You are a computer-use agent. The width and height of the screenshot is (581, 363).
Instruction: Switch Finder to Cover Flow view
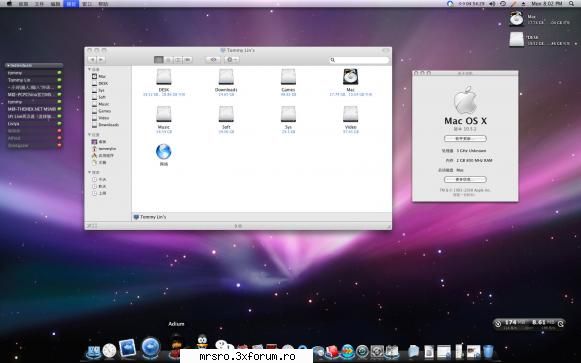click(187, 60)
